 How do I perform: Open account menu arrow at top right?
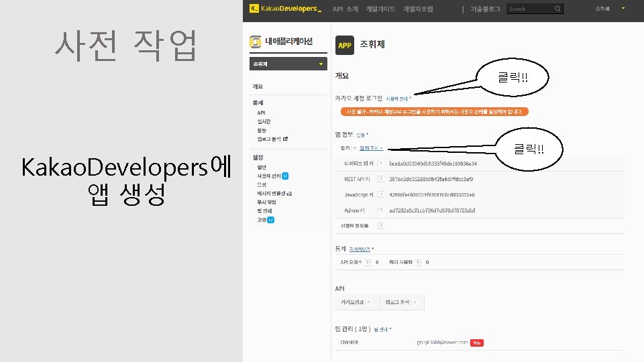click(623, 8)
